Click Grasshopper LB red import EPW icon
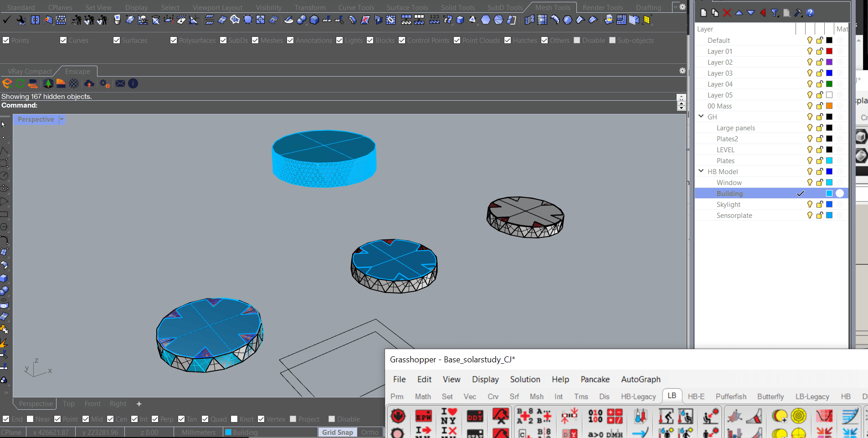The width and height of the screenshot is (868, 438). click(x=423, y=417)
